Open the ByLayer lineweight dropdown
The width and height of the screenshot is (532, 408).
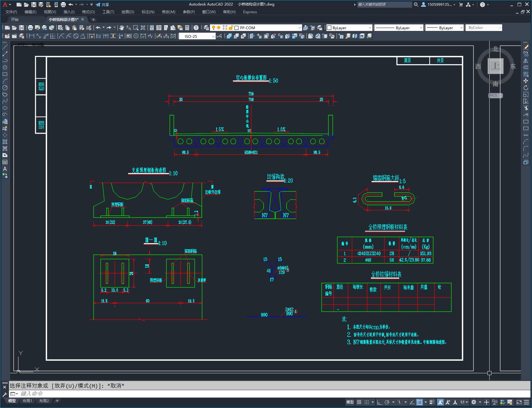pyautogui.click(x=444, y=28)
